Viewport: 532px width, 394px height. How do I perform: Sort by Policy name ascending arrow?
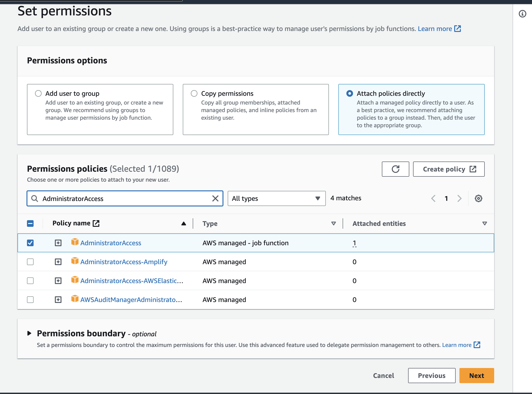click(183, 223)
